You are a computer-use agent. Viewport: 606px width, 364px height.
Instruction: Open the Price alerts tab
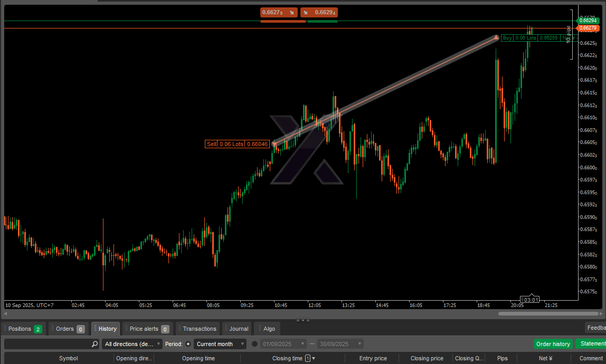(x=147, y=329)
